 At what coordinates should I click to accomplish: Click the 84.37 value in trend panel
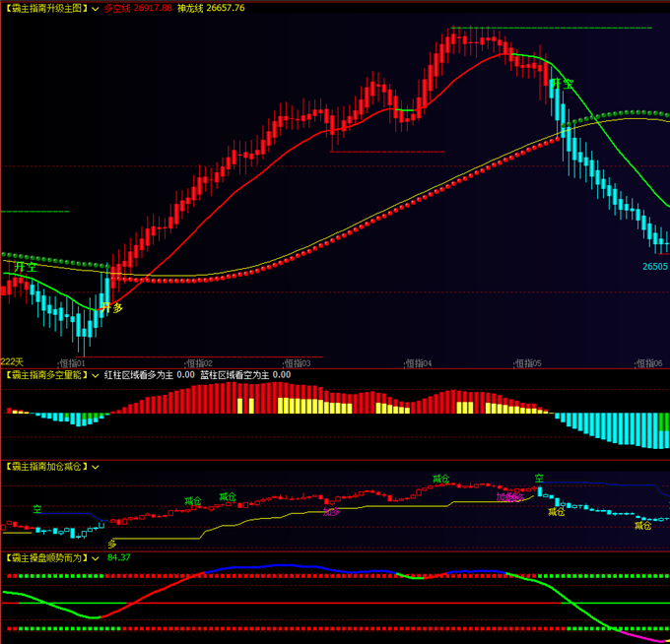pyautogui.click(x=119, y=557)
